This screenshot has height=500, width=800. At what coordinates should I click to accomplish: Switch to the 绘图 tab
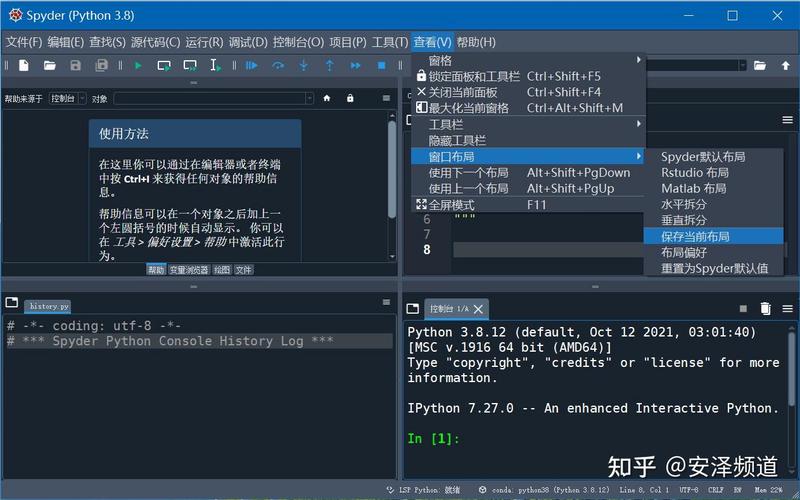coord(221,270)
